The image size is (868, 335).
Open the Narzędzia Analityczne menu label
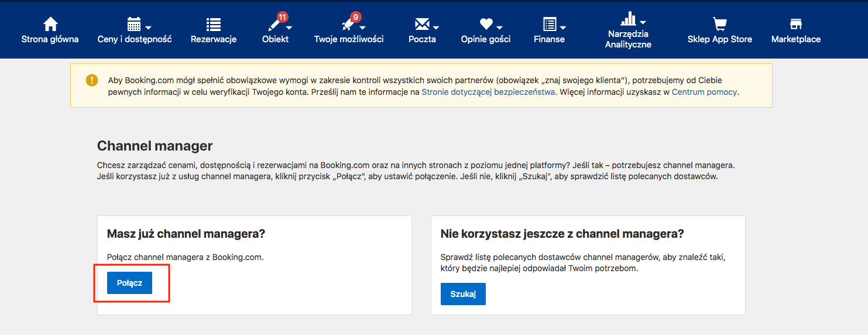pyautogui.click(x=628, y=39)
